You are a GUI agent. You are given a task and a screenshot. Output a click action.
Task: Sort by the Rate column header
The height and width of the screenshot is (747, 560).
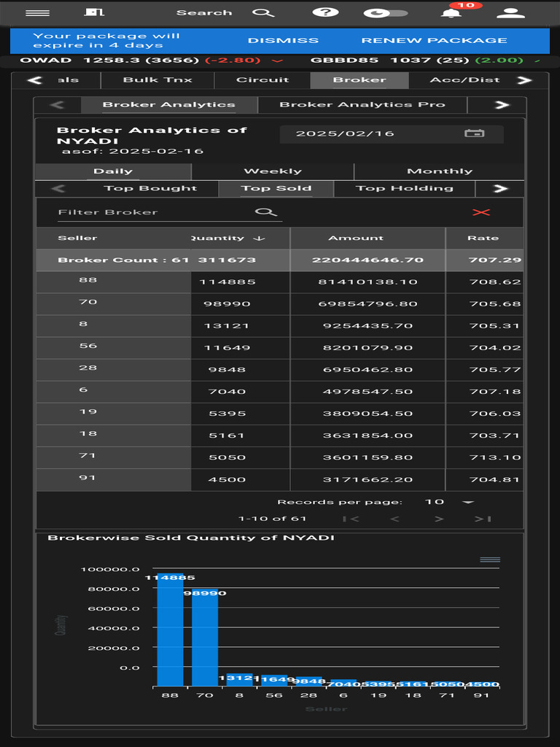tap(483, 239)
